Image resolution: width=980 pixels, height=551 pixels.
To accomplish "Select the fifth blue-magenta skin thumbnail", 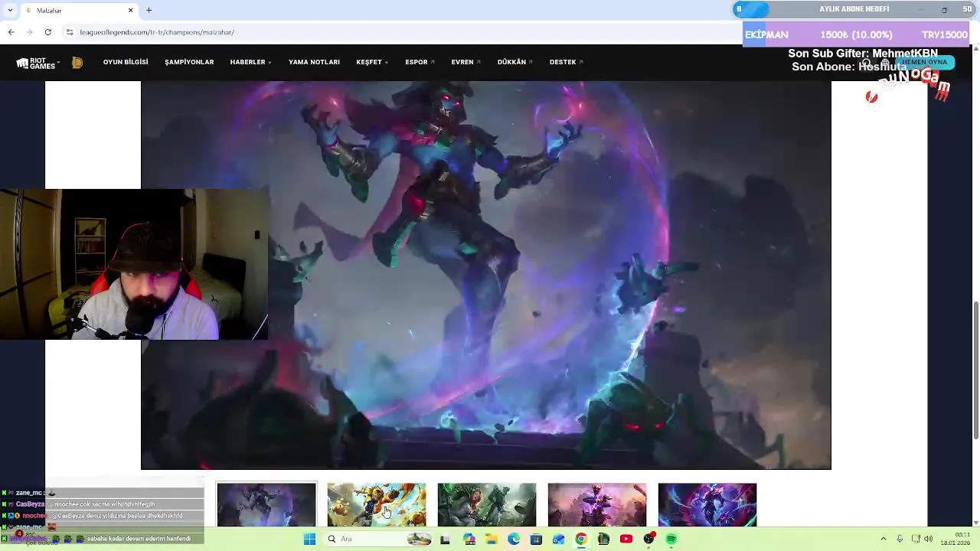I will 707,504.
